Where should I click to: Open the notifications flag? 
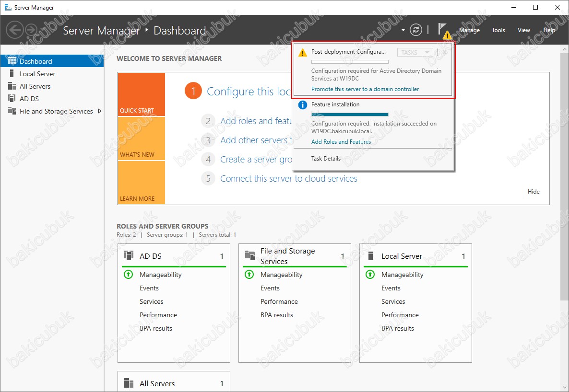(444, 31)
